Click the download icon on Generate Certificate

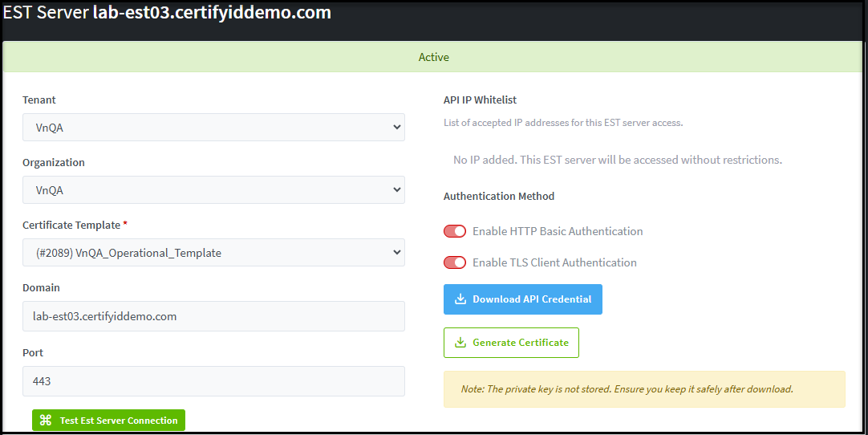tap(460, 343)
